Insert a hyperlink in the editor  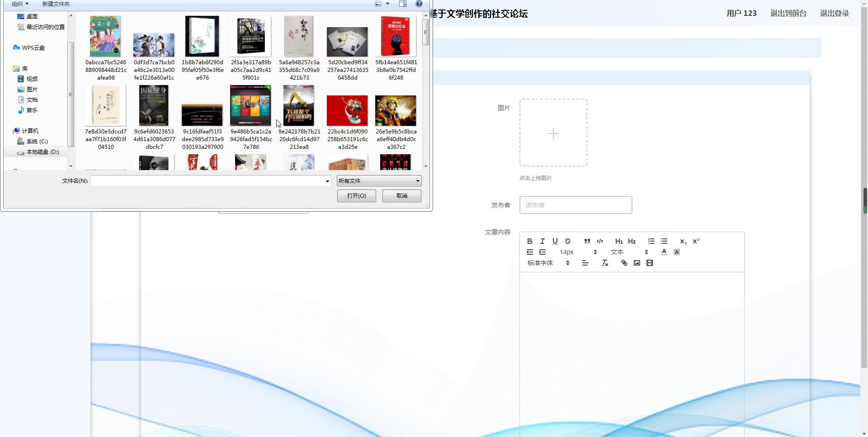pyautogui.click(x=624, y=263)
